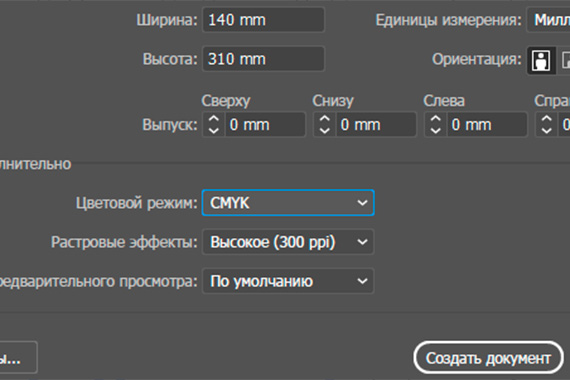Decrease the Сверху bleed value

pyautogui.click(x=214, y=130)
